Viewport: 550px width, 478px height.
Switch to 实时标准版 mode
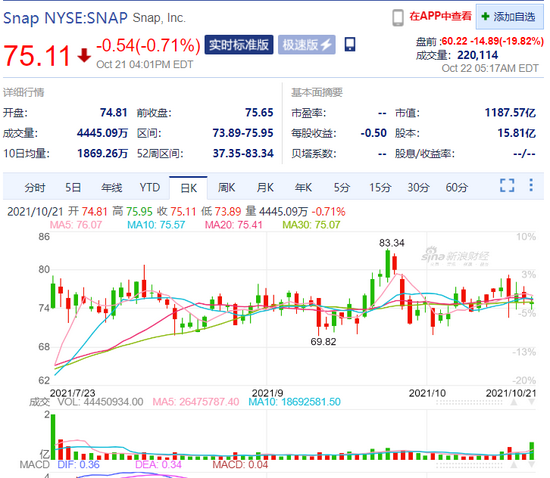tap(239, 45)
